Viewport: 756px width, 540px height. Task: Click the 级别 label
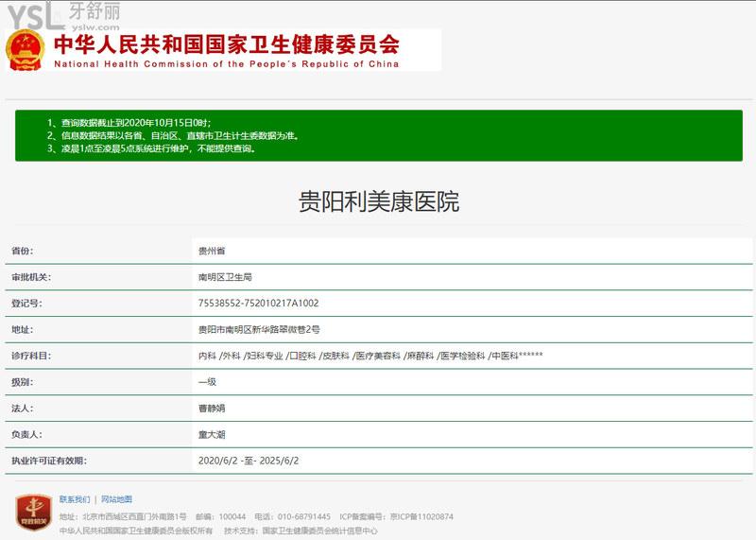point(22,382)
